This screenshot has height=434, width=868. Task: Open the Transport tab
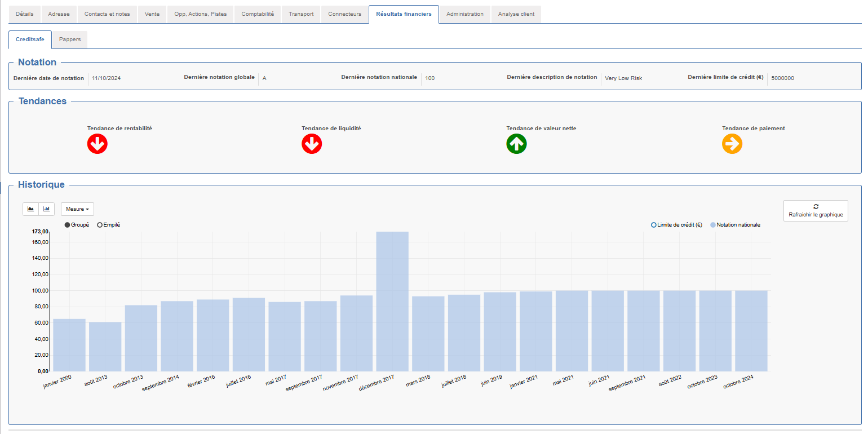tap(301, 14)
